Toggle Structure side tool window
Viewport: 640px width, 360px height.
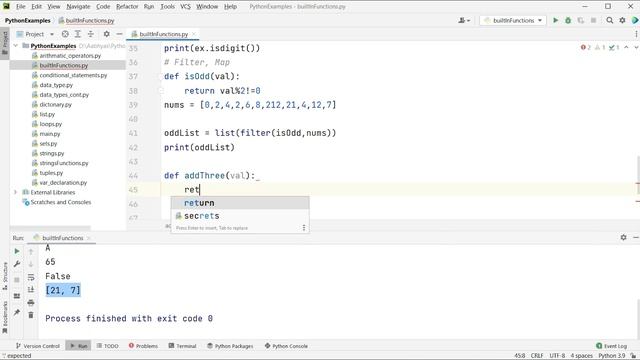[5, 276]
